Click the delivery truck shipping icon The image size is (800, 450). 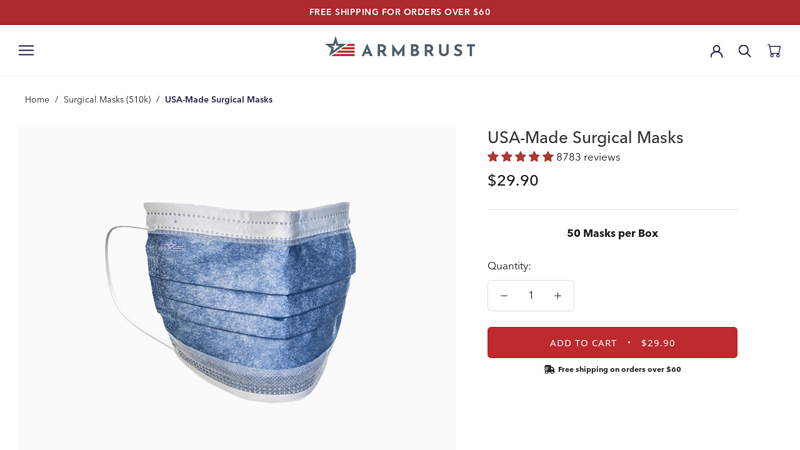coord(549,369)
